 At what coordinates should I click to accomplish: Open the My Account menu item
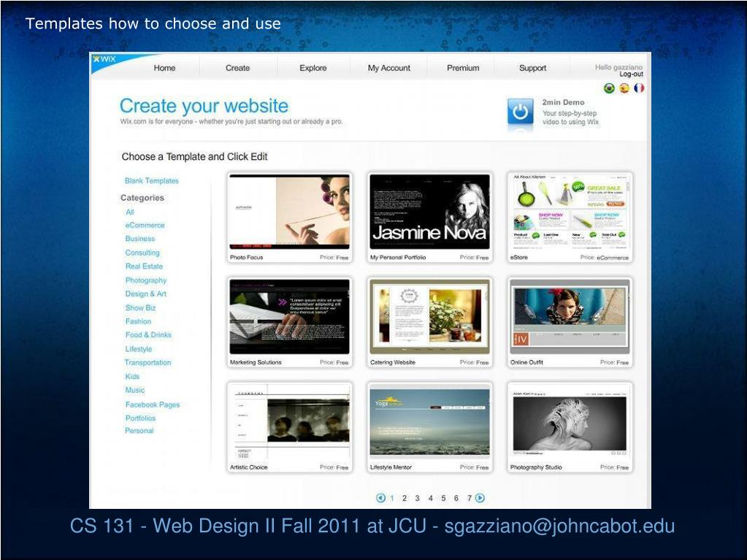[x=388, y=68]
